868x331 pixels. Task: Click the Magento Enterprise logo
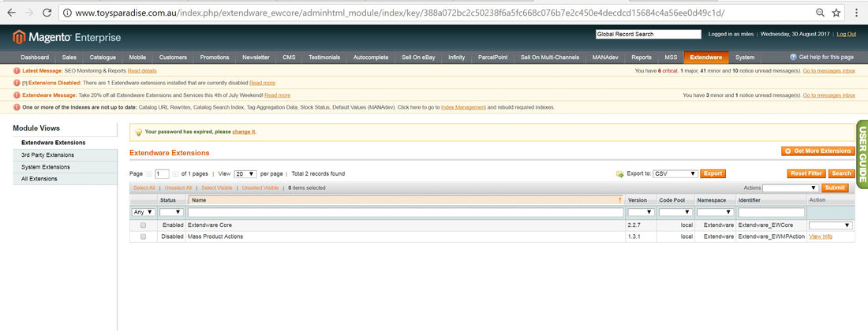(x=67, y=38)
